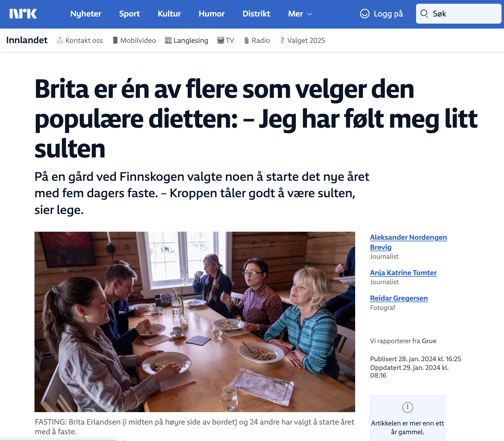
Task: Open Anja Katrine Tomter's profile link
Action: tap(403, 273)
